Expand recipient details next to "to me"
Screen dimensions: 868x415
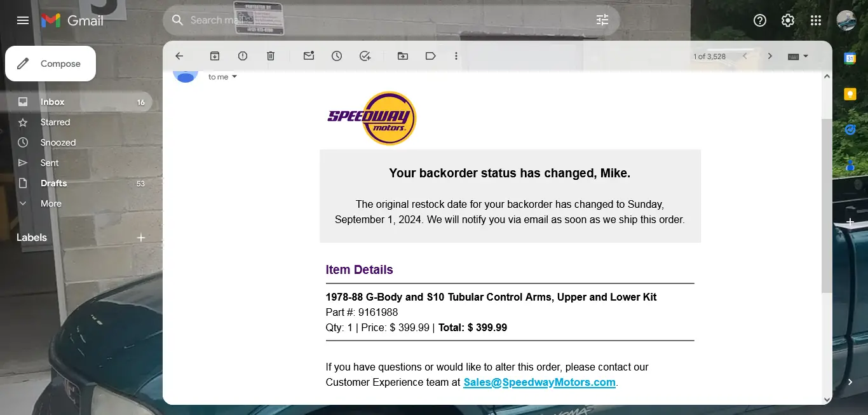point(234,77)
